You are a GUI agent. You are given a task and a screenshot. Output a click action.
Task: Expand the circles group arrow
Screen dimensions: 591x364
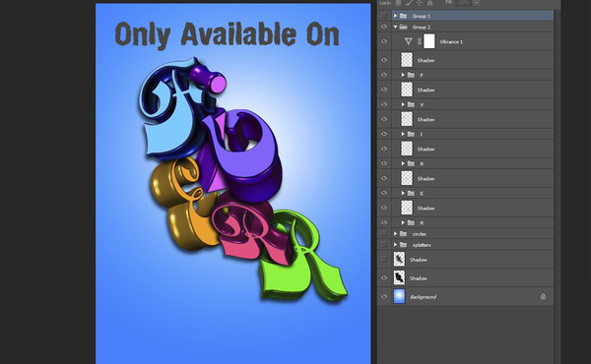(x=395, y=234)
